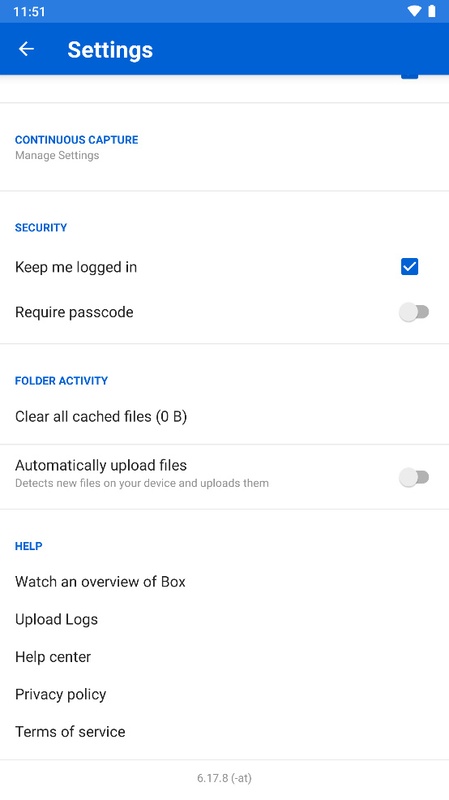Tap the version number 6.17.8 text
This screenshot has width=449, height=800.
pyautogui.click(x=224, y=778)
